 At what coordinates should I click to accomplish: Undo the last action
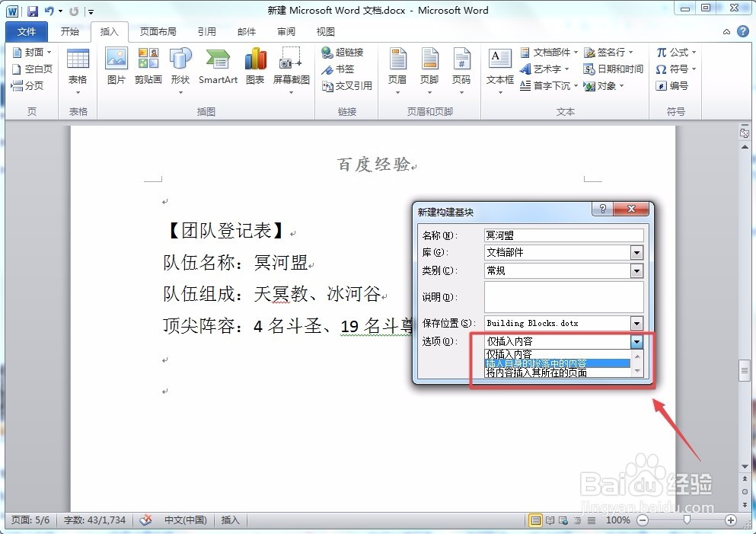(x=49, y=11)
